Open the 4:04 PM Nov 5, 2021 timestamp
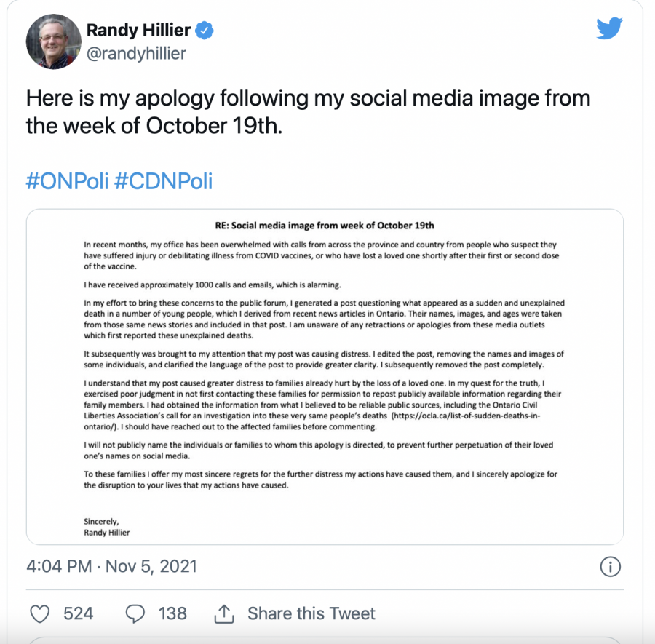Viewport: 655px width, 644px height. [111, 566]
